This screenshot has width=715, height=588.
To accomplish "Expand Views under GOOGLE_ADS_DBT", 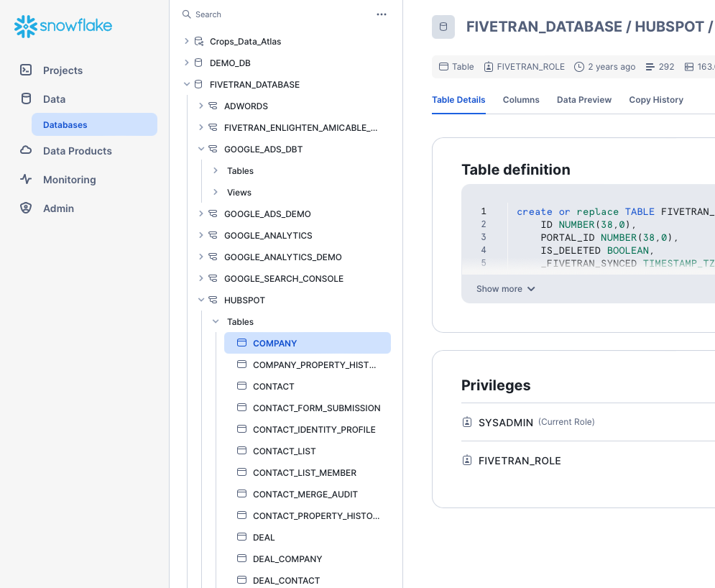I will tap(216, 192).
